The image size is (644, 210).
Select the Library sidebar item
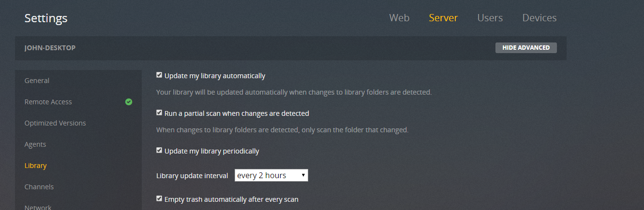point(35,166)
